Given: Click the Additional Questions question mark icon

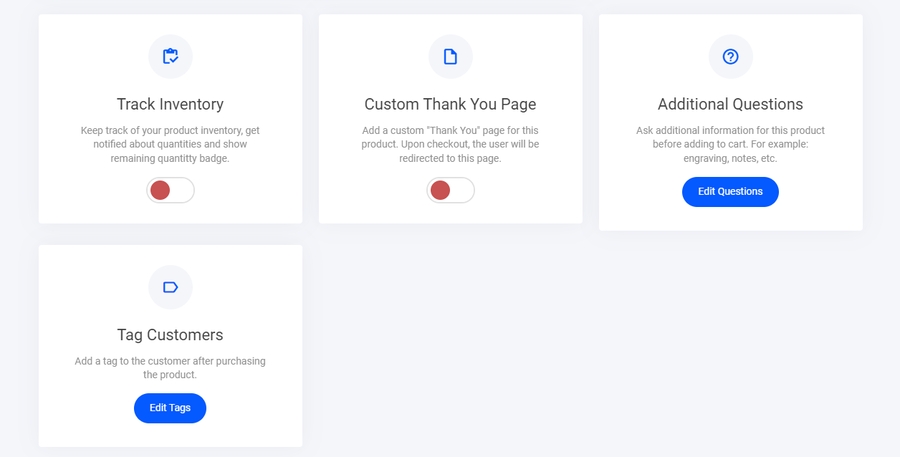Looking at the screenshot, I should pyautogui.click(x=730, y=57).
